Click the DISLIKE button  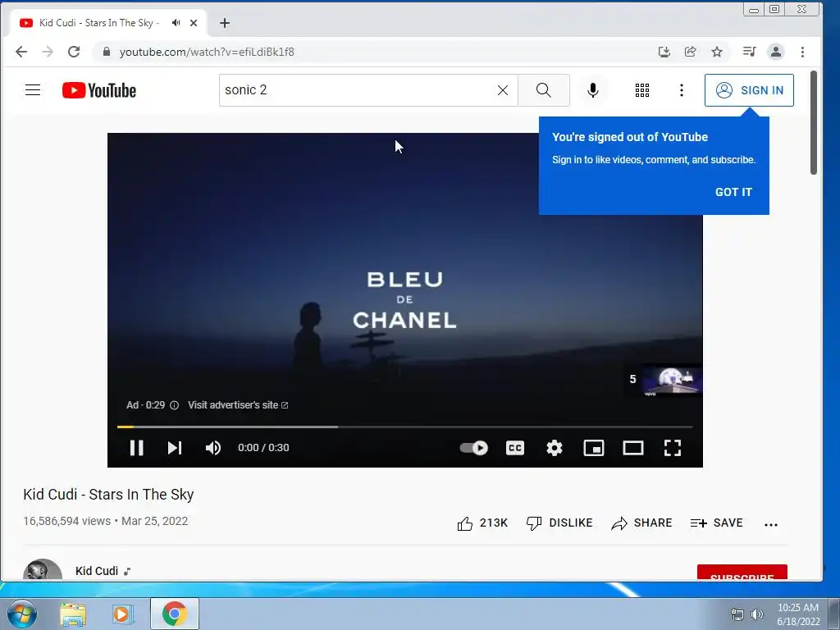pyautogui.click(x=559, y=523)
